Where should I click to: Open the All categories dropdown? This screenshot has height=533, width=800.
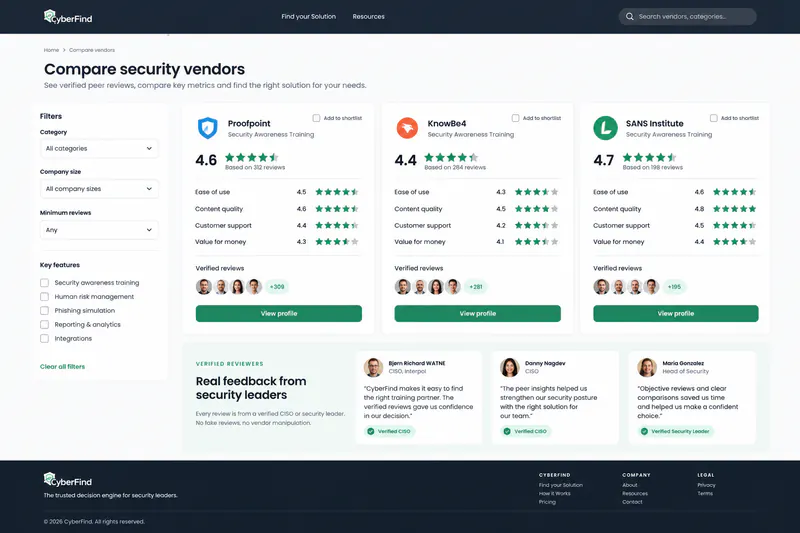(99, 148)
